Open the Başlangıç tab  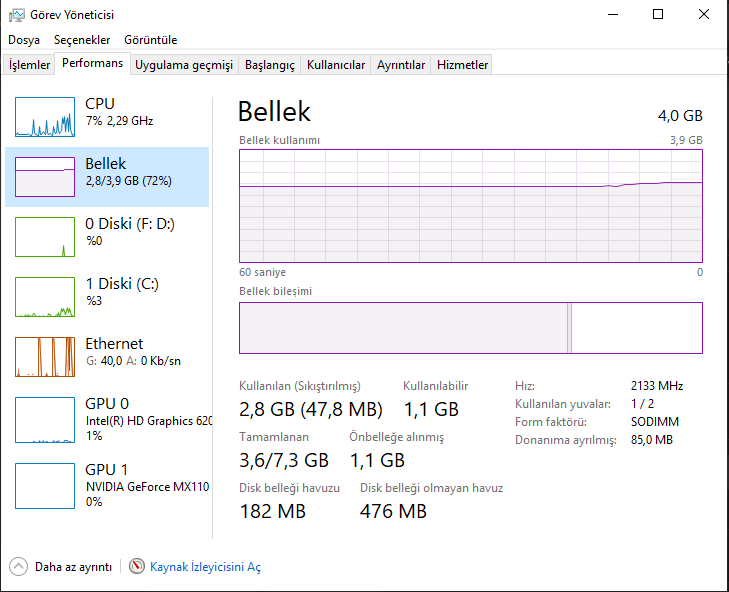[x=270, y=65]
